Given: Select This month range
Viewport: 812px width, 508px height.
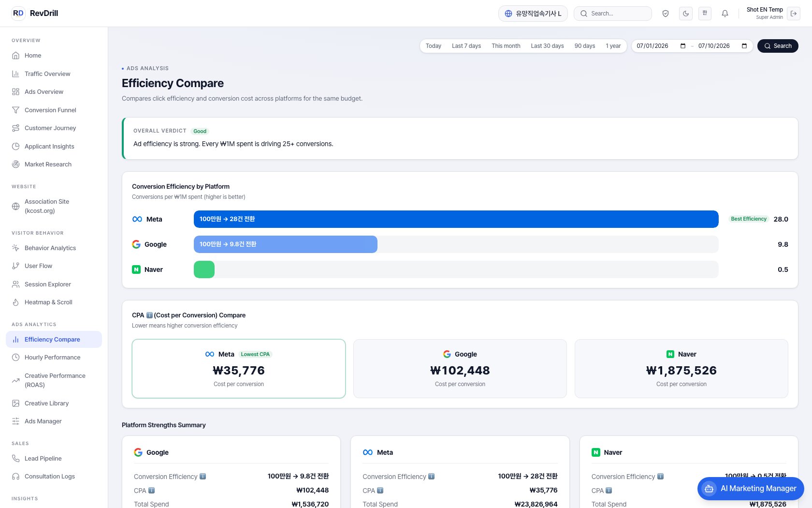Looking at the screenshot, I should 506,46.
